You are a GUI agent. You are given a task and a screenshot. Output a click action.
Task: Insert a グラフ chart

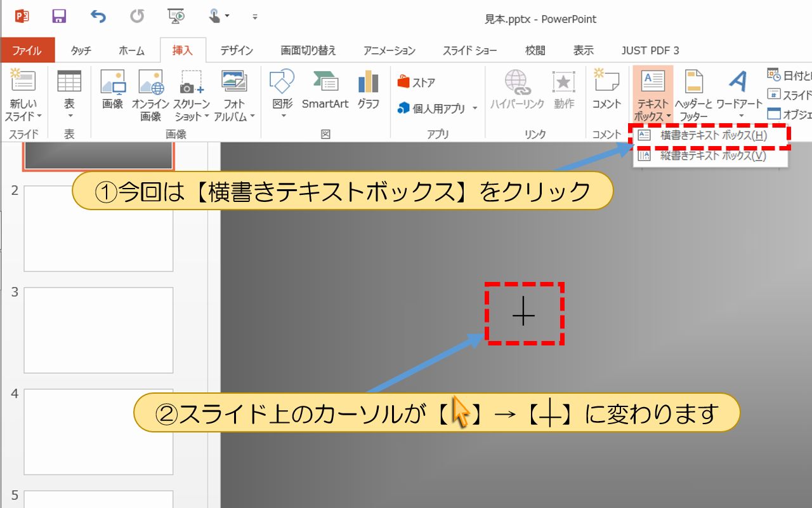point(369,90)
